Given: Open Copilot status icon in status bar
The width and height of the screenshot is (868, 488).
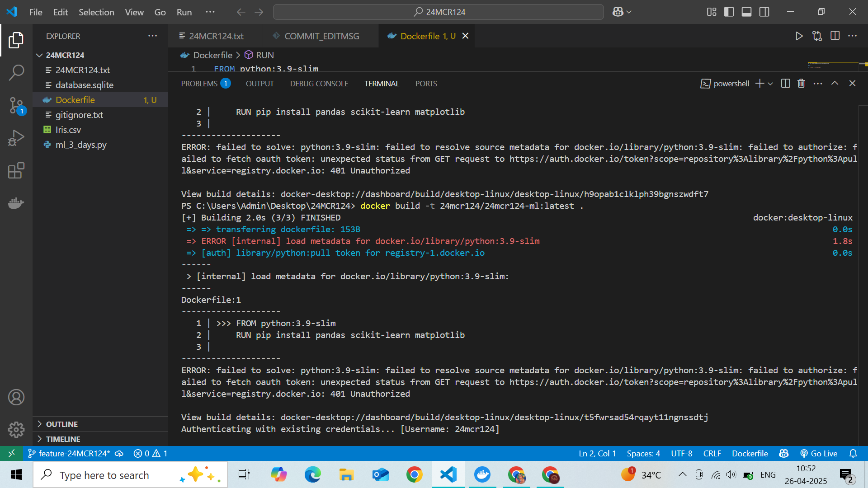Looking at the screenshot, I should (784, 453).
